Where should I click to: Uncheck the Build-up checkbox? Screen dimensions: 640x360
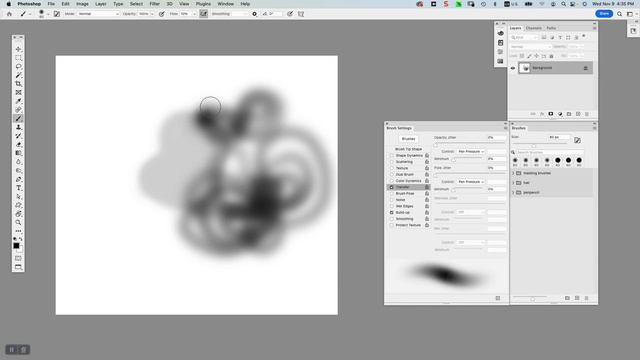(391, 212)
